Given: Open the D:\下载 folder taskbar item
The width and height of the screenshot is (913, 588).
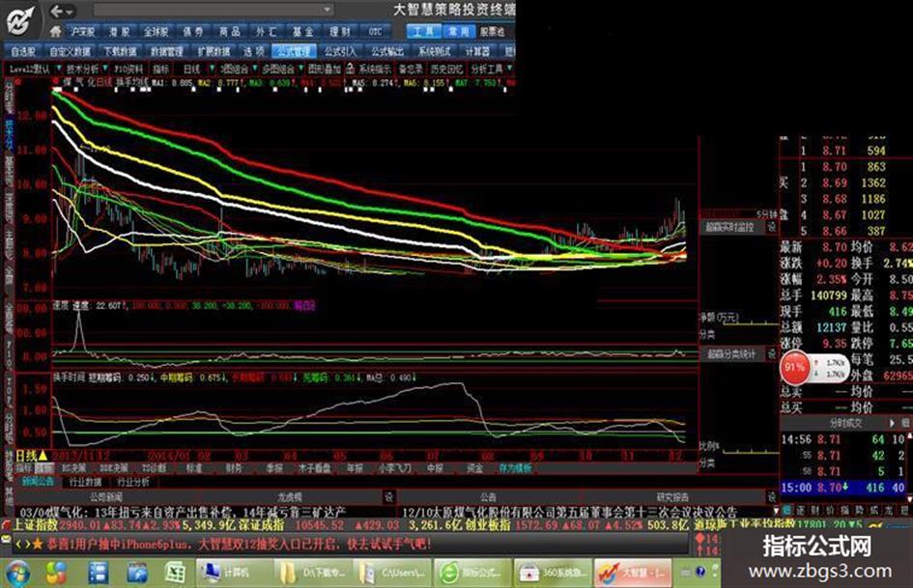Looking at the screenshot, I should [313, 573].
